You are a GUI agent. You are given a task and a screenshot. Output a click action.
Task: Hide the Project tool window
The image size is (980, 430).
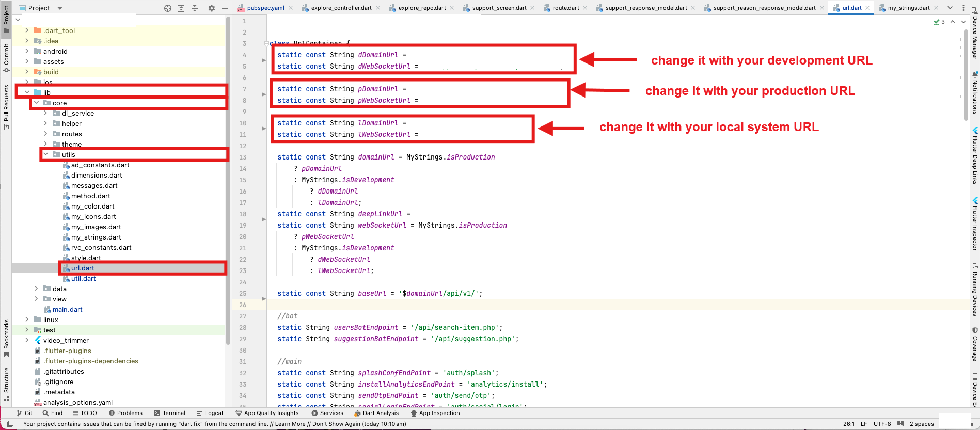(x=225, y=8)
